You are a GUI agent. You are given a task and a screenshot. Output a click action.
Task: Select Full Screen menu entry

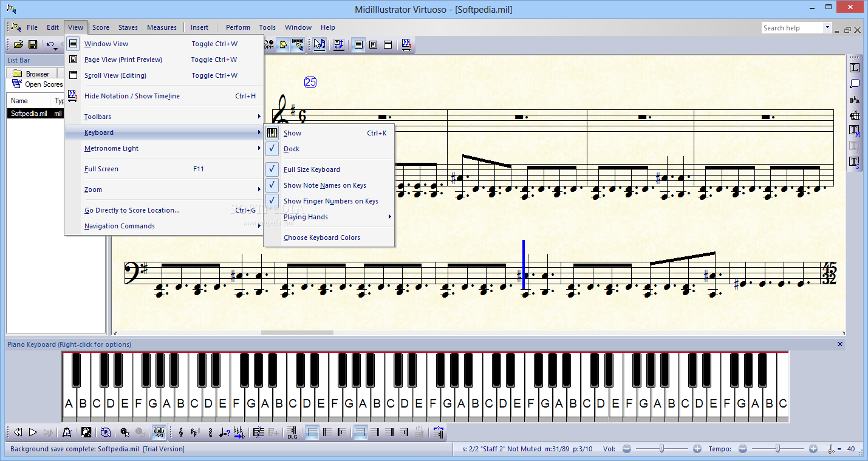(x=164, y=169)
